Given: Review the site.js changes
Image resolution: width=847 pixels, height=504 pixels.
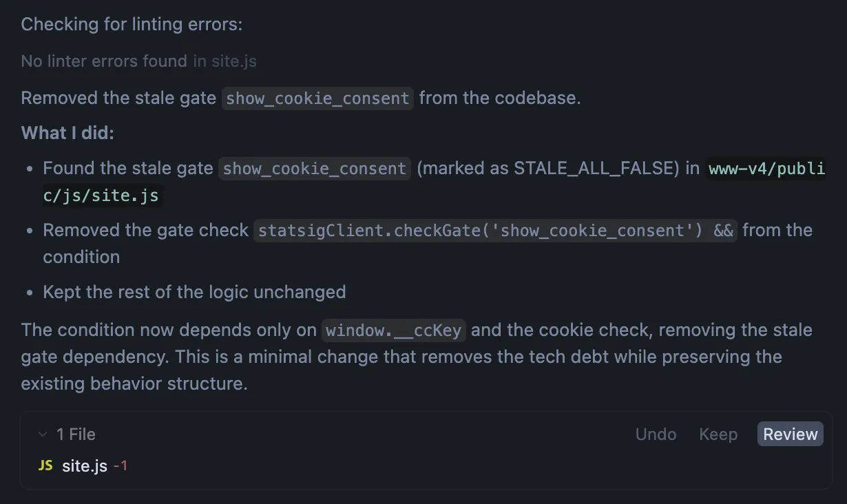Looking at the screenshot, I should pyautogui.click(x=789, y=434).
